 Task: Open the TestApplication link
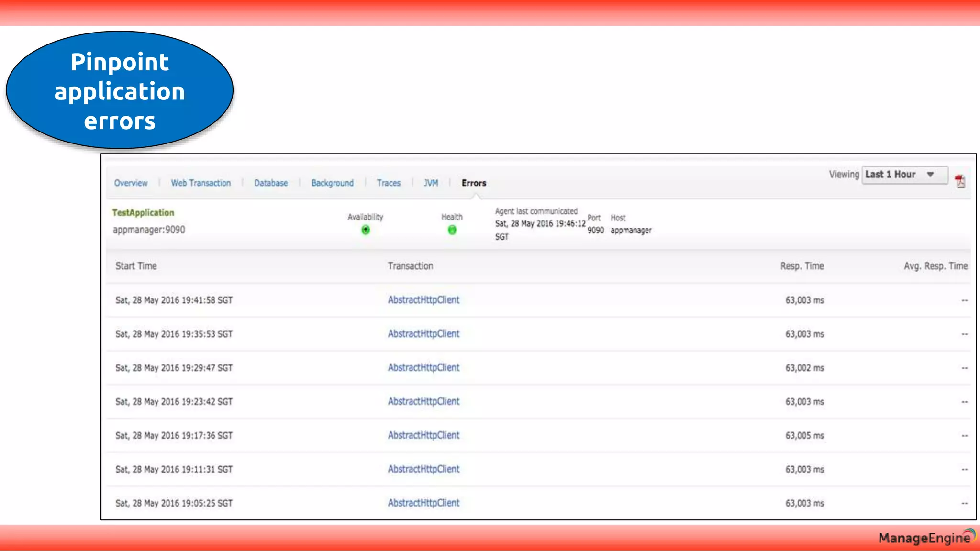143,213
